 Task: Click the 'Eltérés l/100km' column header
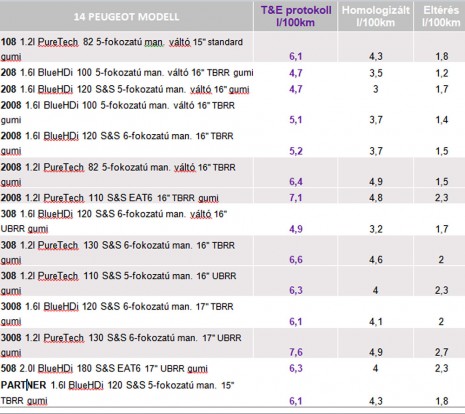(441, 16)
